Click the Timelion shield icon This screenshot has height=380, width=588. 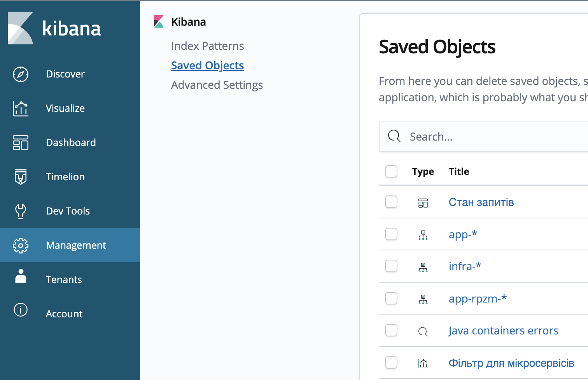21,177
